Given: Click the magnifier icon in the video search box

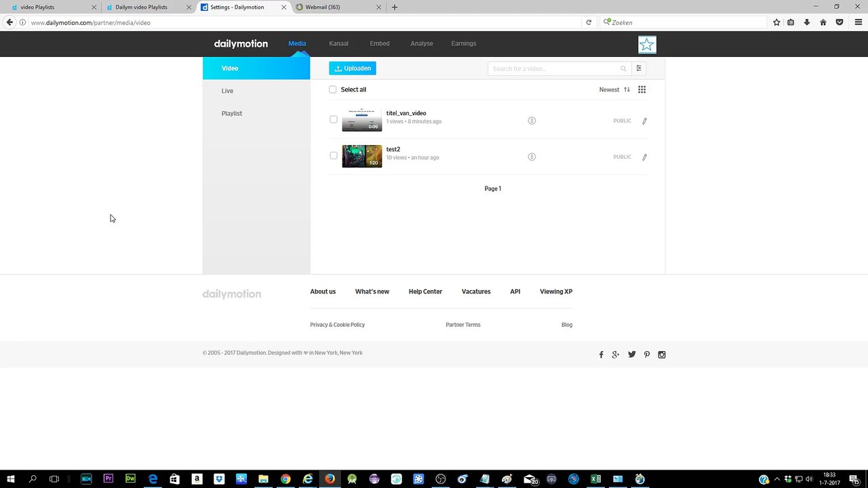Looking at the screenshot, I should tap(623, 68).
